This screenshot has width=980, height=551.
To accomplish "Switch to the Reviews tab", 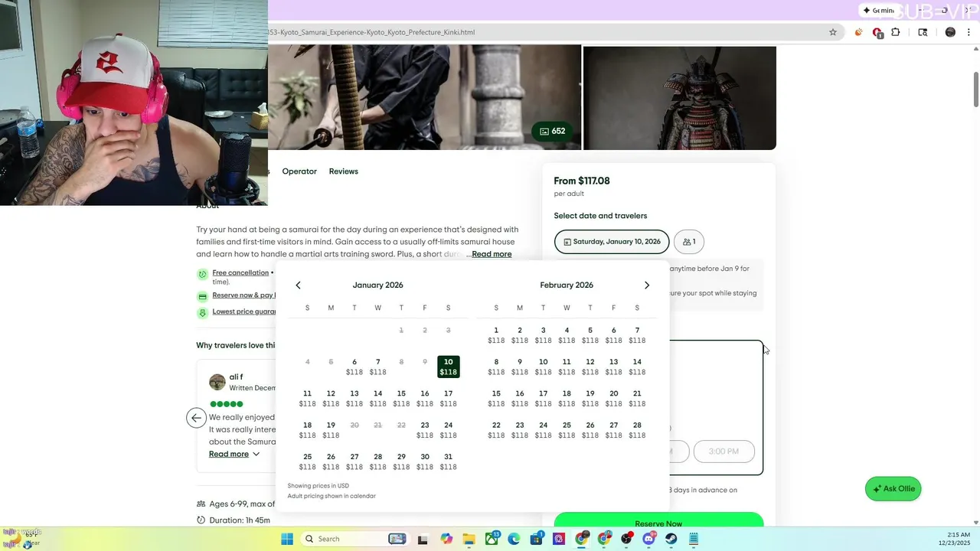I will tap(344, 171).
